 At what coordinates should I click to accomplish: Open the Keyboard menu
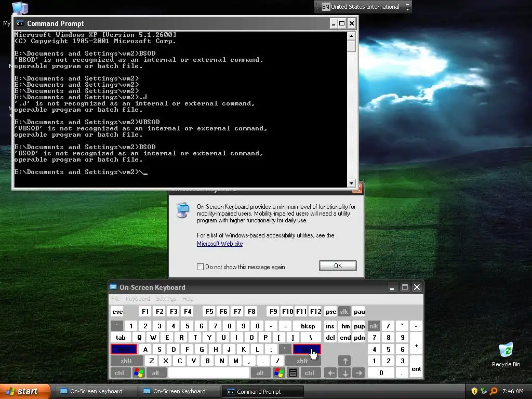click(x=137, y=299)
